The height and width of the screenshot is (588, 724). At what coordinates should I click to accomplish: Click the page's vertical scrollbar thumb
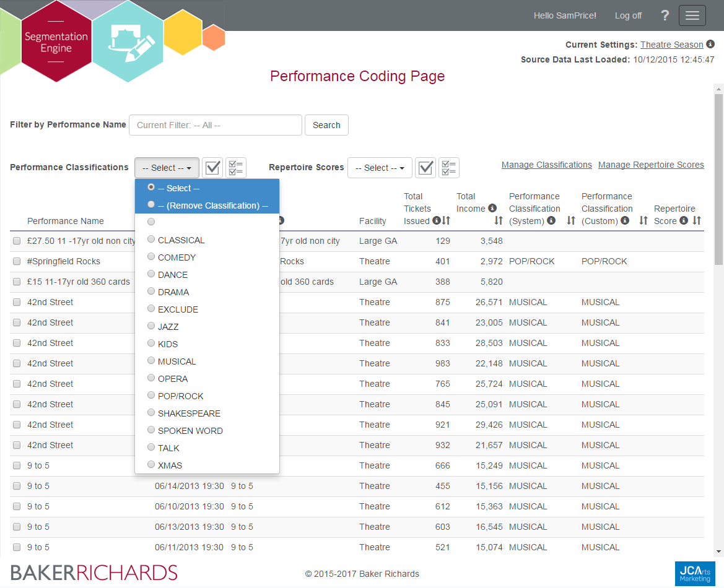click(718, 179)
